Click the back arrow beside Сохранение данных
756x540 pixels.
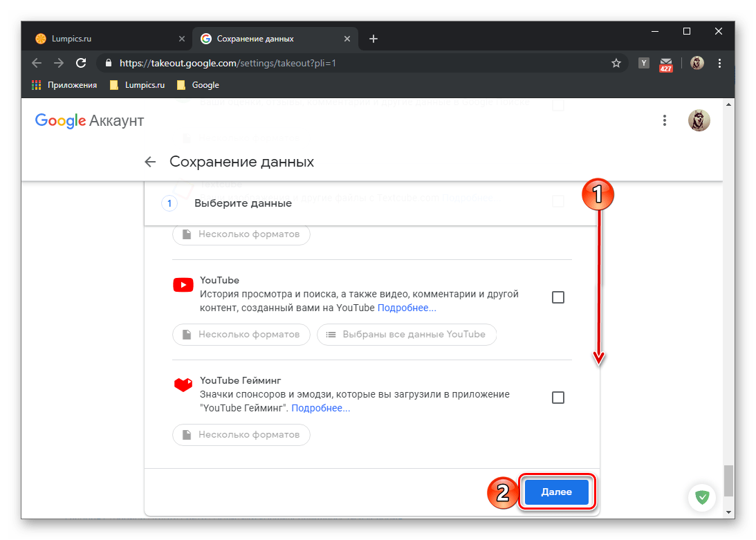tap(150, 162)
